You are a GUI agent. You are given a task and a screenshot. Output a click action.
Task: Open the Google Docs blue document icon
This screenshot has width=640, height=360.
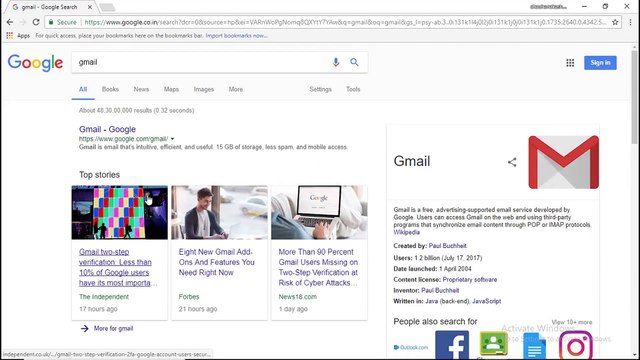point(534,346)
